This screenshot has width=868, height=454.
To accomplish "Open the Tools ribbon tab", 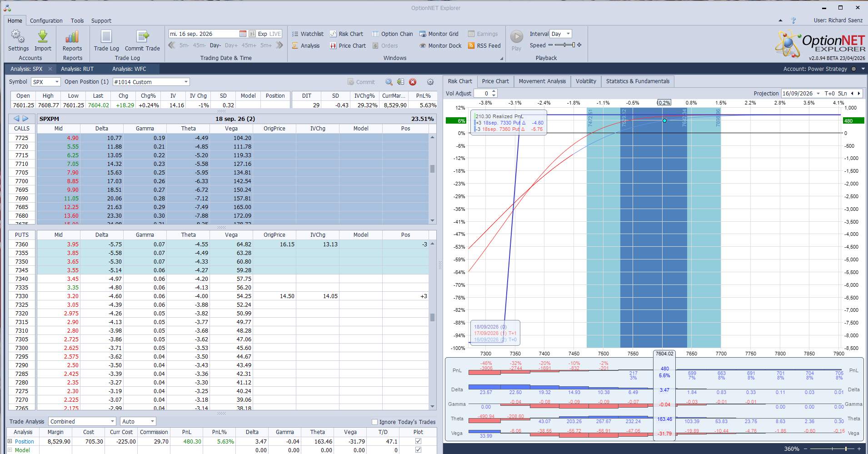I will pos(77,21).
